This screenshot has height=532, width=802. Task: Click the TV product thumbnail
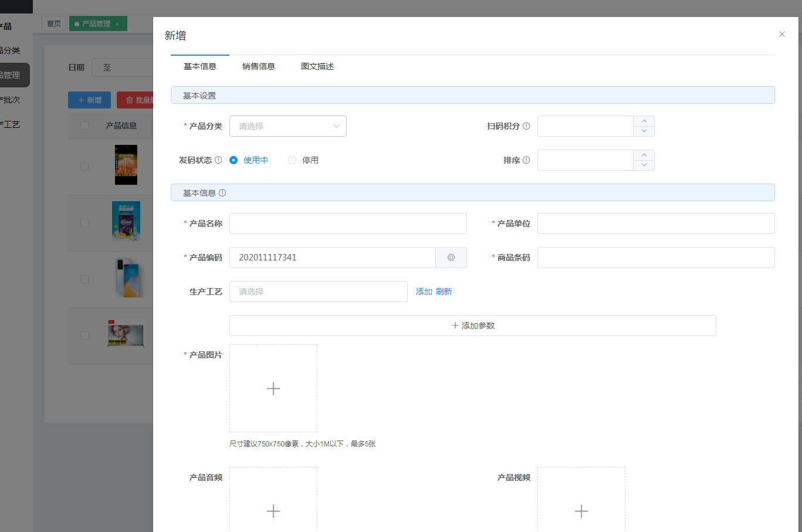(126, 334)
